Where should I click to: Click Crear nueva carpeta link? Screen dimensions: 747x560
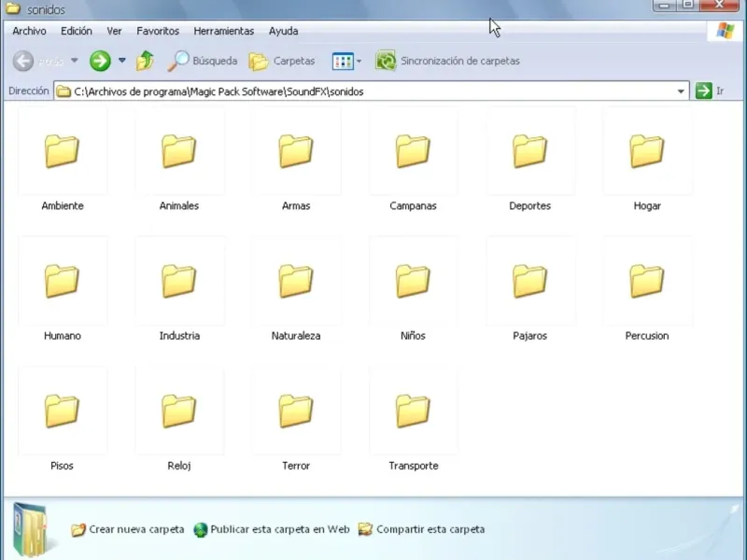[x=136, y=529]
